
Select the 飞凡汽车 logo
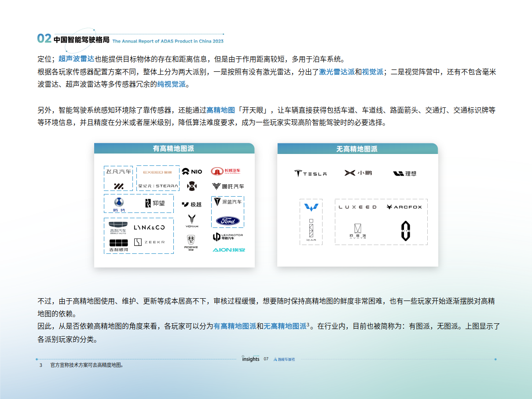119,172
